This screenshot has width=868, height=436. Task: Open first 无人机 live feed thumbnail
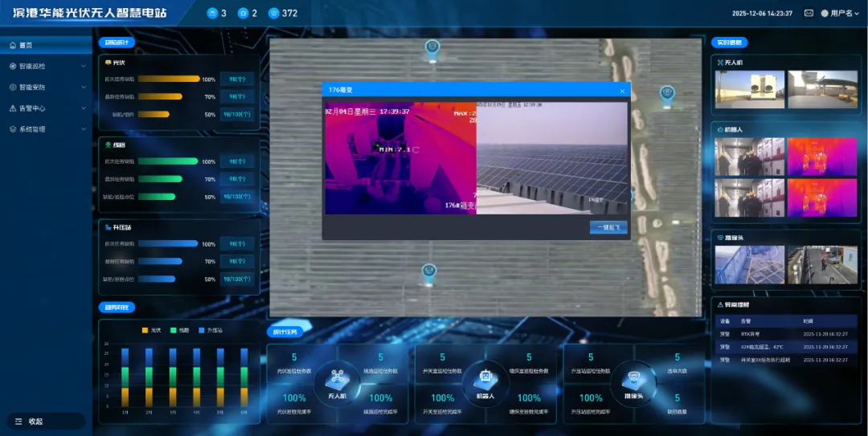tap(750, 89)
